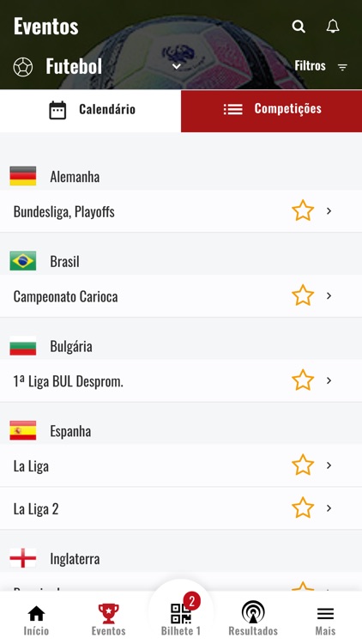Viewport: 362px width, 644px height.
Task: Open Bilhete 1 QR code icon
Action: click(x=181, y=614)
